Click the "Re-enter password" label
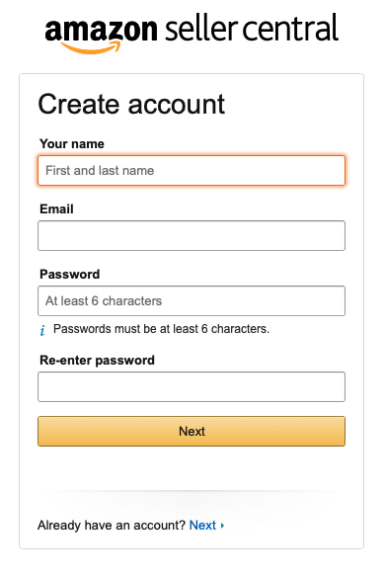Viewport: 384px width, 575px height. 97,360
